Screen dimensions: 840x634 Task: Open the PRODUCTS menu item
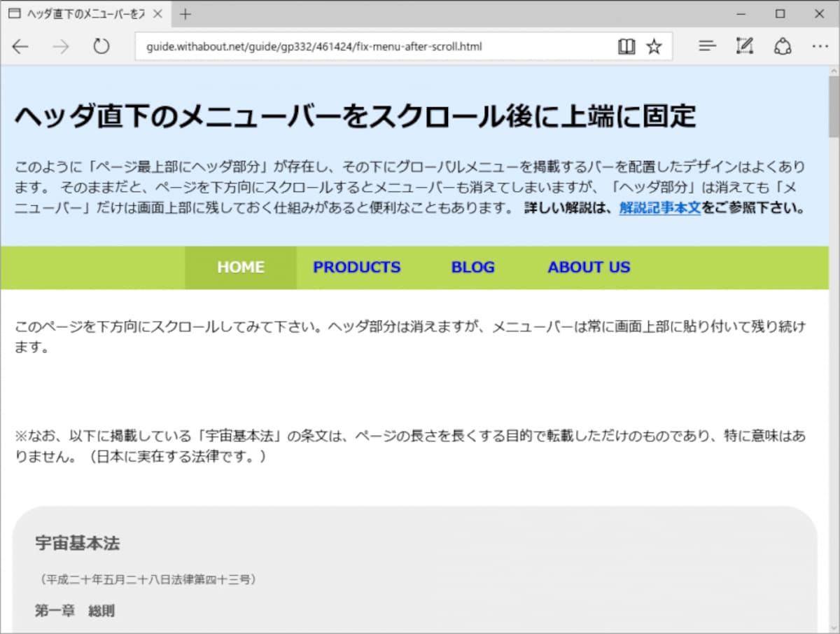[x=357, y=268]
